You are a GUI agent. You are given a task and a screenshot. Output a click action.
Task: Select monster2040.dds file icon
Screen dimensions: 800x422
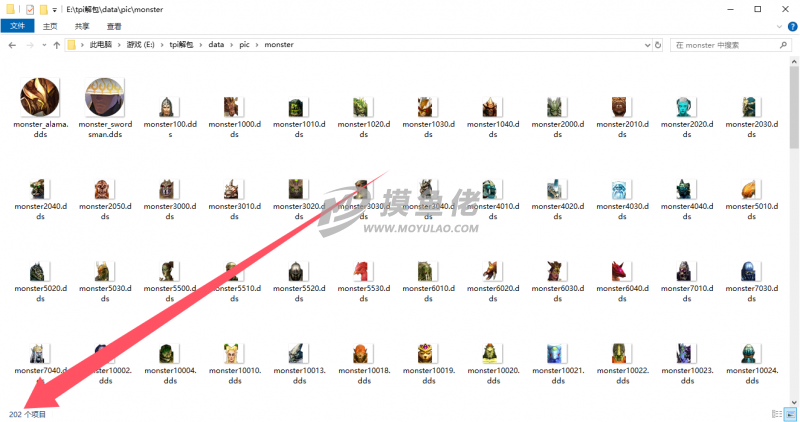tap(38, 189)
